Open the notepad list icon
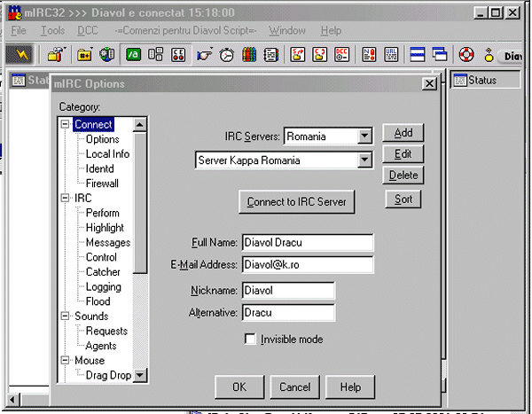Screen dimensions: 532x414 point(271,54)
